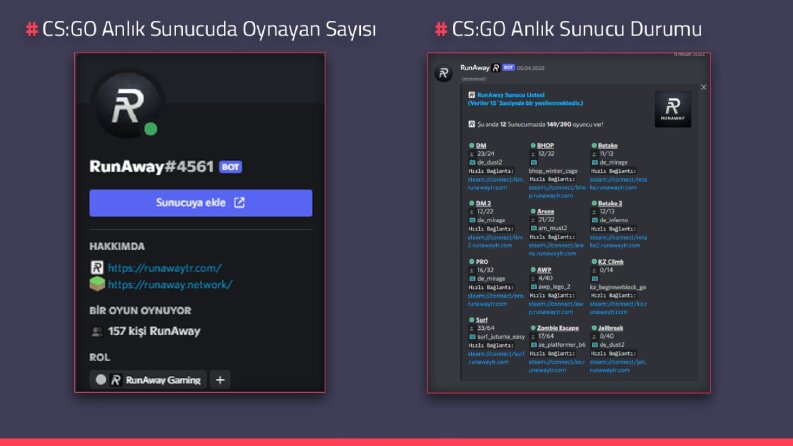Select the RunAway#4561 username text
793x446 pixels.
151,166
